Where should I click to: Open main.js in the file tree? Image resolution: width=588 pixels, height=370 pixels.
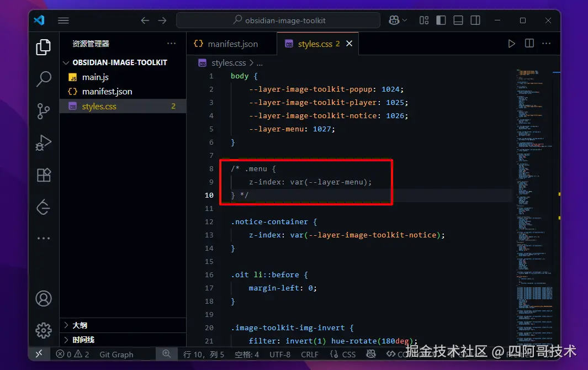tap(96, 77)
